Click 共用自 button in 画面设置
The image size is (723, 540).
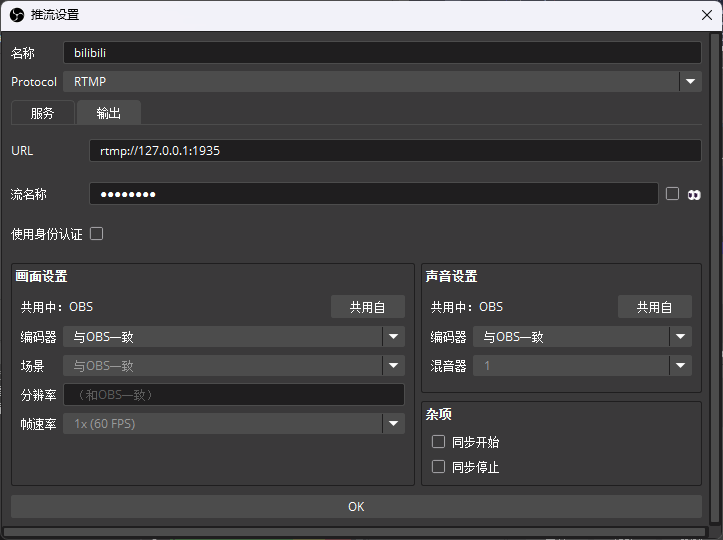click(367, 307)
